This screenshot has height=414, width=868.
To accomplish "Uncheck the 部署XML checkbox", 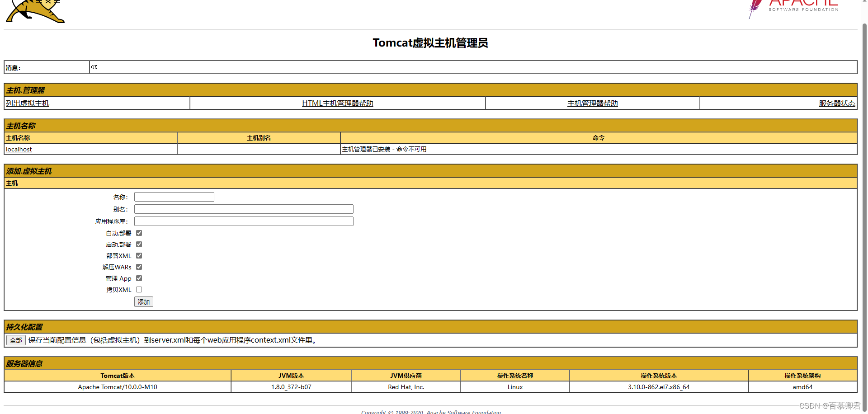I will [x=139, y=256].
